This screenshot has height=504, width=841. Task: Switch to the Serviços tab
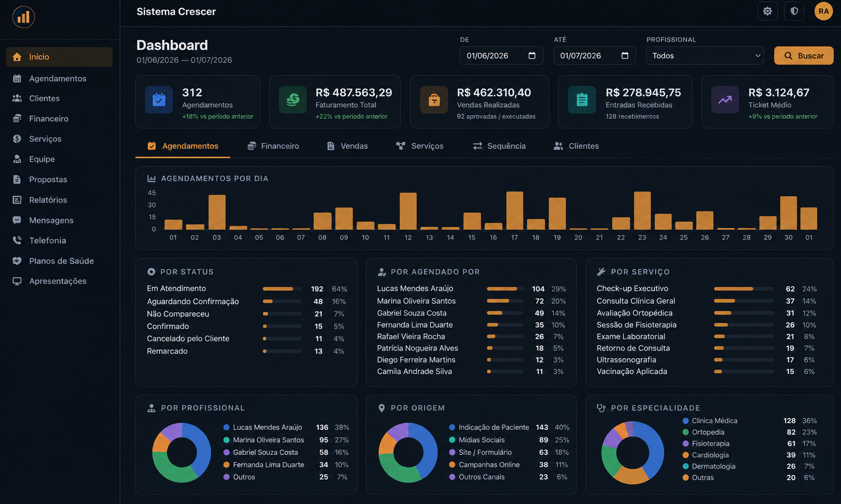[x=420, y=146]
